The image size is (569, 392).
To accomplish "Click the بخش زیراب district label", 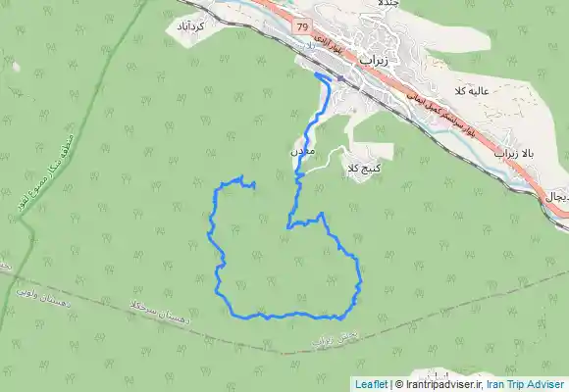I will pos(335,338).
